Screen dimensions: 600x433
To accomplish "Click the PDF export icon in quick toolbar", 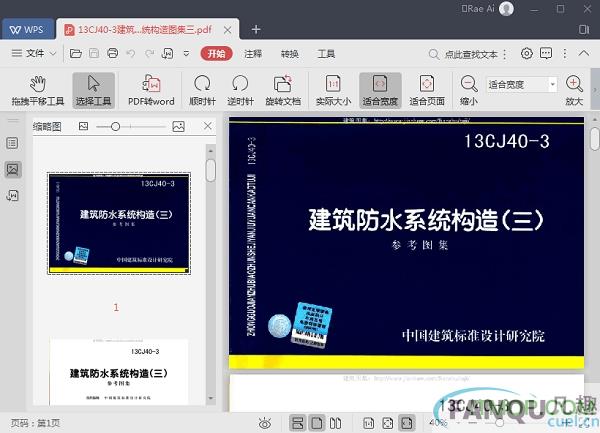I will [x=168, y=53].
